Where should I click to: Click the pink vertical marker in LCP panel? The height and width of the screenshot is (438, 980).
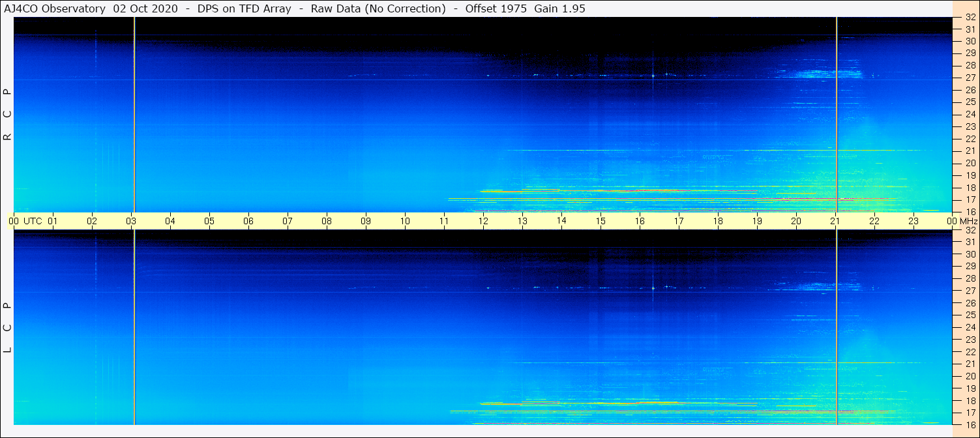837,327
